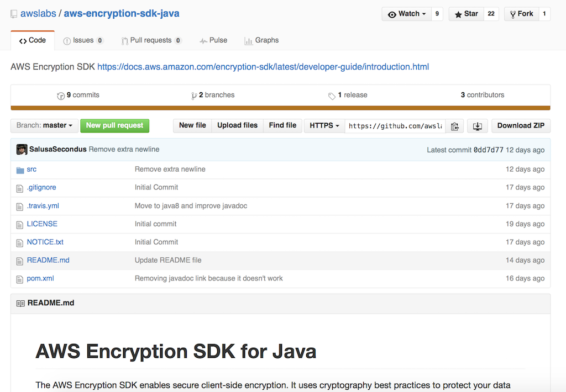Click the Pull requests icon
The height and width of the screenshot is (392, 566).
point(124,41)
